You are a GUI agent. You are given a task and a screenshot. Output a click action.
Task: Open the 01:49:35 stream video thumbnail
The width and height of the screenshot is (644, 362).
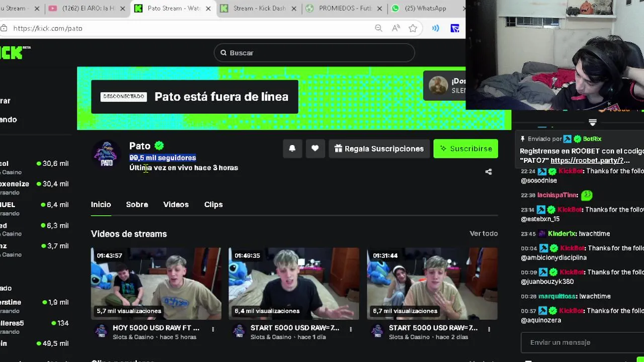[294, 283]
